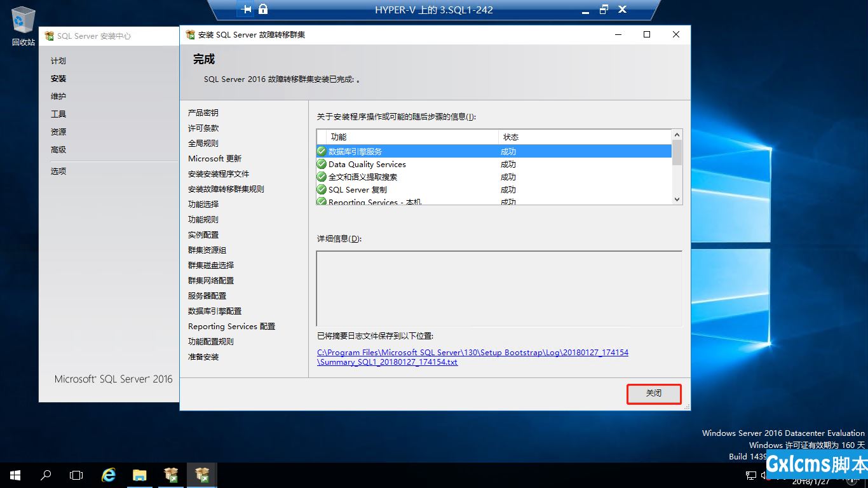The image size is (868, 488).
Task: Click 群集磁盘选择 step in the wizard list
Action: (x=211, y=266)
